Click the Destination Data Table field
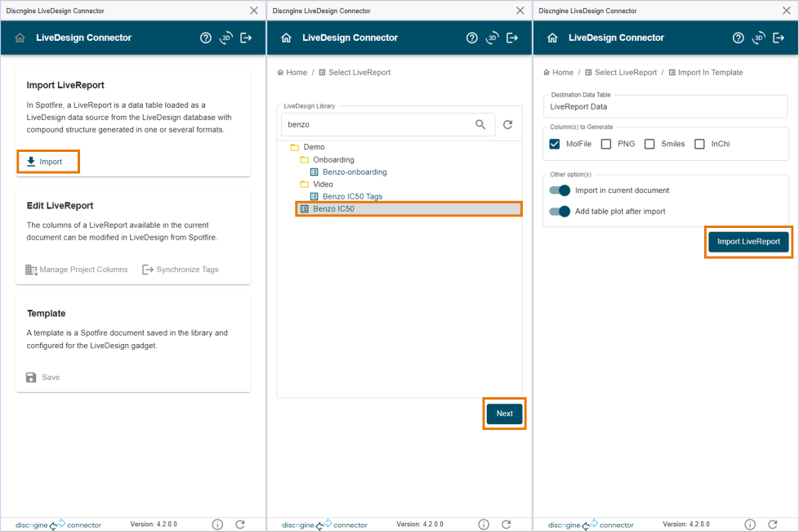Viewport: 799px width, 532px height. coord(666,106)
